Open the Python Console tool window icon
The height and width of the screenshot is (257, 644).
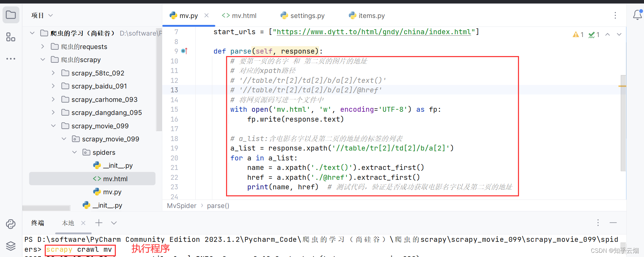pyautogui.click(x=11, y=224)
